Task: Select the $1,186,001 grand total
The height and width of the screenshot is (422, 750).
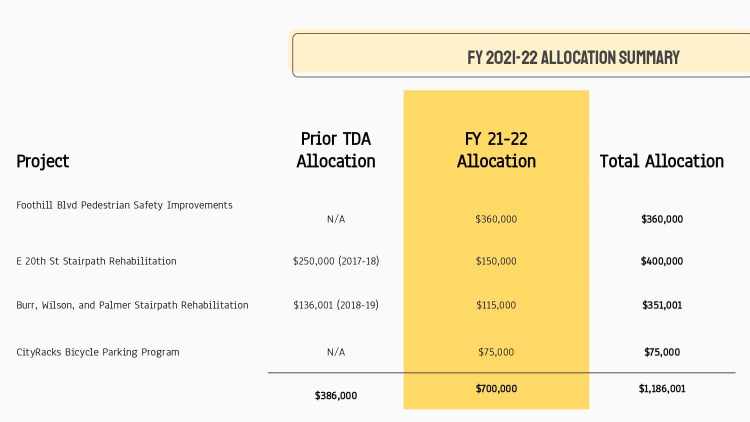Action: coord(662,388)
